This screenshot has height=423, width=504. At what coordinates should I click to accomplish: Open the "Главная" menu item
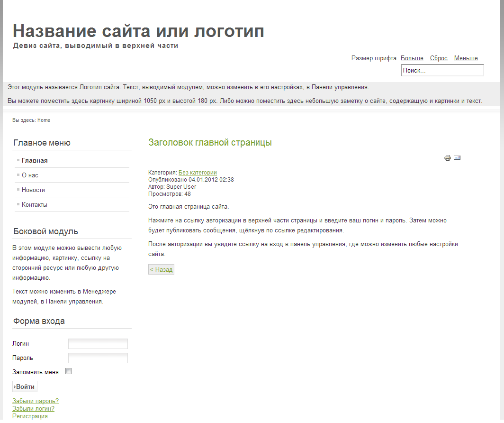(x=35, y=161)
